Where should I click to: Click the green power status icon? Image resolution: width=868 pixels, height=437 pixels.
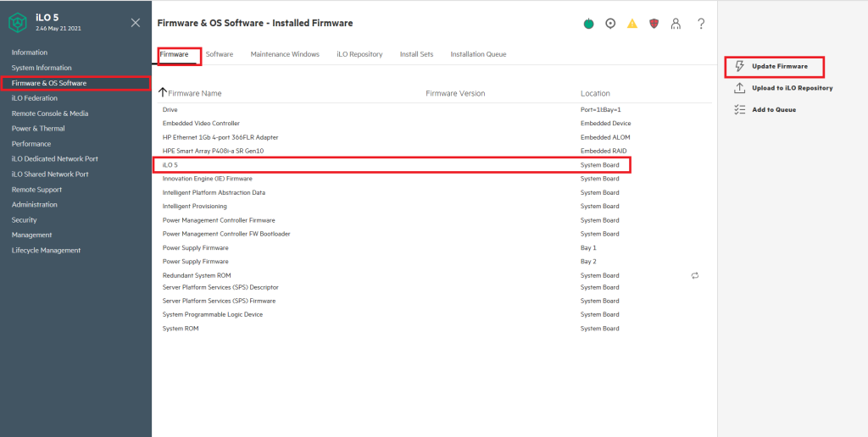(588, 23)
